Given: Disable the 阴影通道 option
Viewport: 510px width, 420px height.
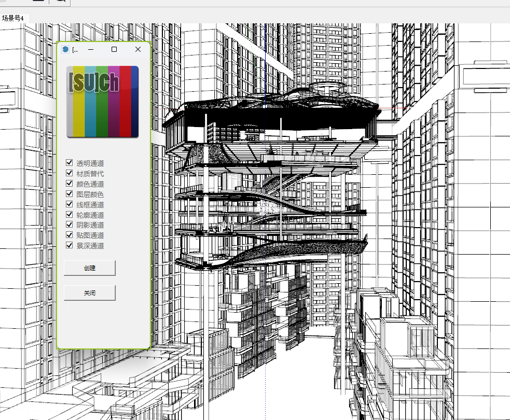Looking at the screenshot, I should tap(69, 225).
